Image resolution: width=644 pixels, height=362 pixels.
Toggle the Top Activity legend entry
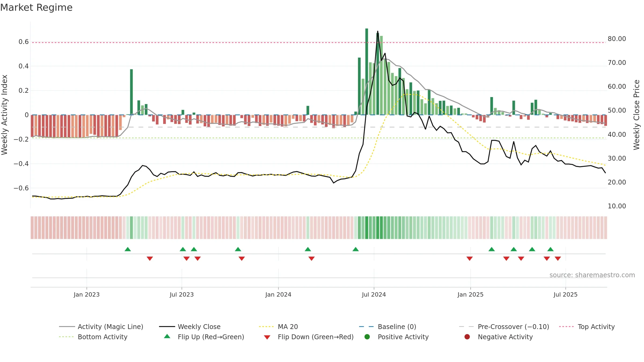(x=587, y=327)
